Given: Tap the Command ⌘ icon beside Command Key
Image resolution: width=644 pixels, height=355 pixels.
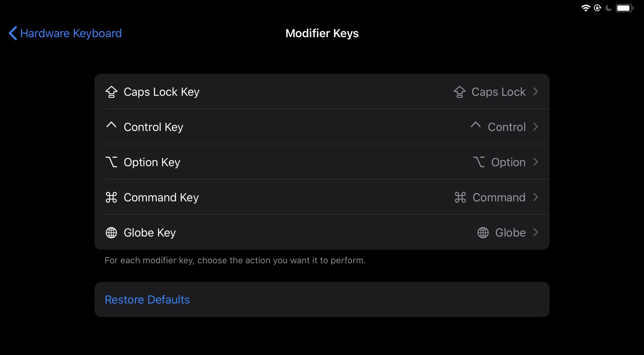Looking at the screenshot, I should [x=111, y=197].
